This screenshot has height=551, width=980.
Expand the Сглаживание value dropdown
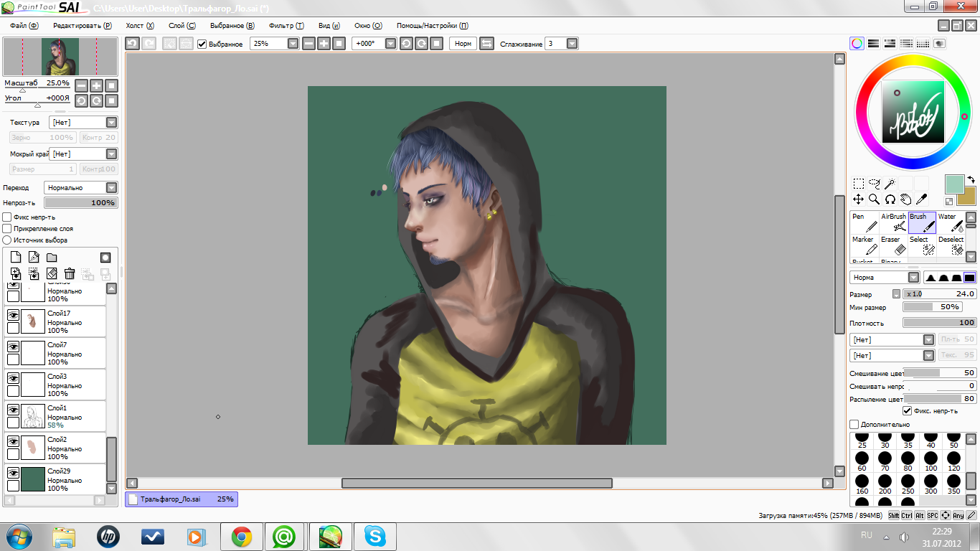[x=572, y=44]
